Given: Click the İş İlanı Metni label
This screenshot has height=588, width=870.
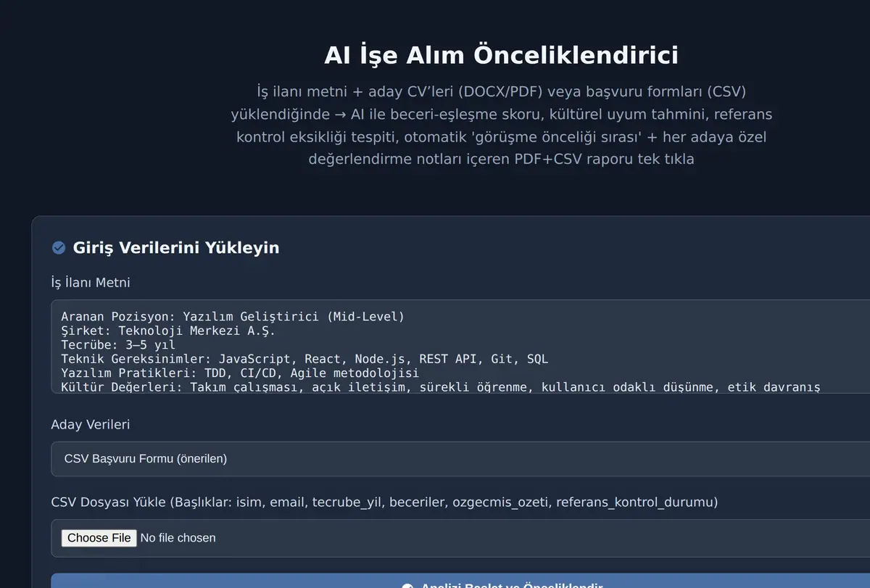Looking at the screenshot, I should 91,283.
